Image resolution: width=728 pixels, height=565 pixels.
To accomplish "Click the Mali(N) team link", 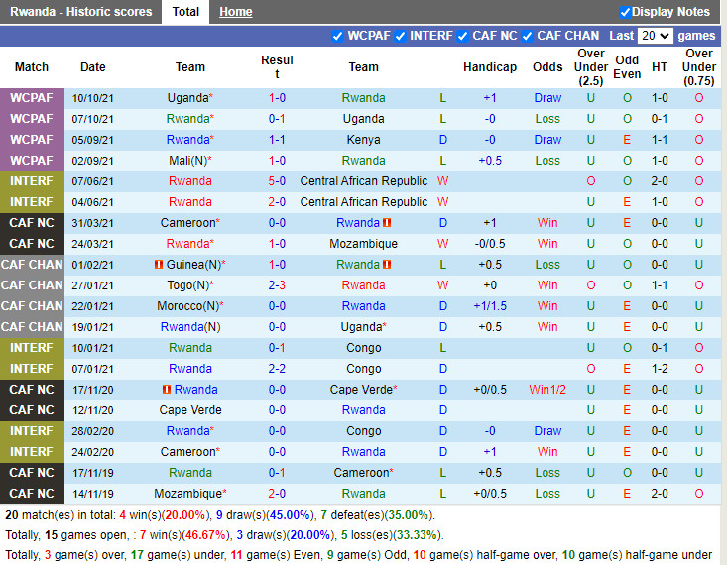I will tap(188, 161).
